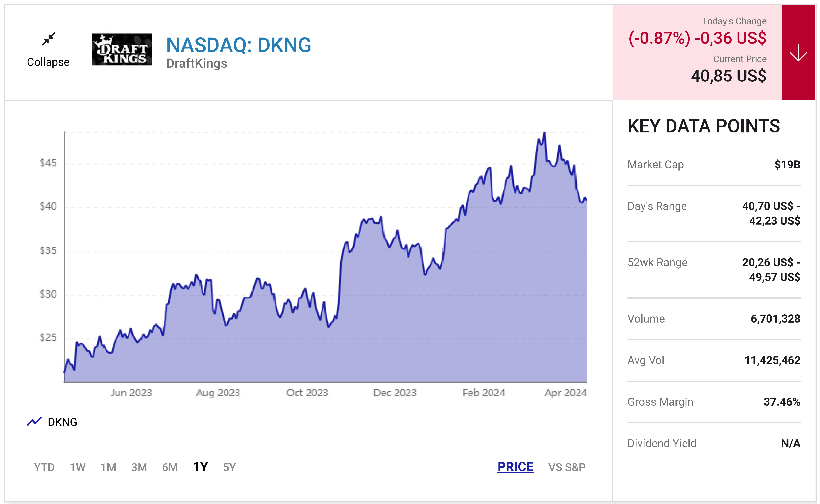Choose the 3M chart period
Screen dimensions: 820x504
tap(139, 467)
